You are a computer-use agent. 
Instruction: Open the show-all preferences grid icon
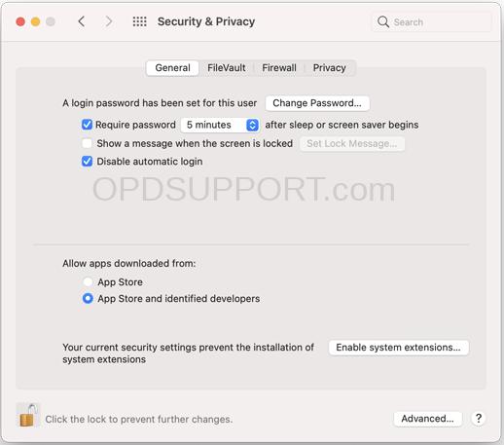[x=140, y=21]
